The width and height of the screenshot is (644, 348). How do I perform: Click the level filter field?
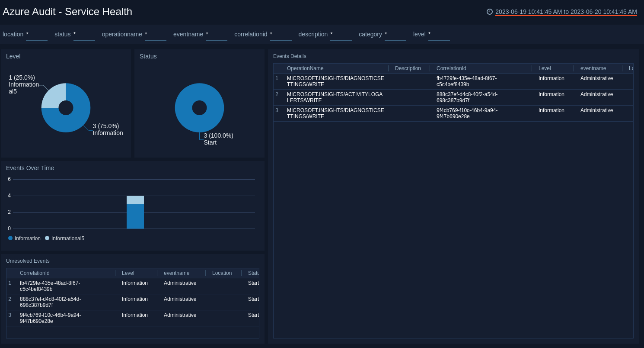coord(439,34)
